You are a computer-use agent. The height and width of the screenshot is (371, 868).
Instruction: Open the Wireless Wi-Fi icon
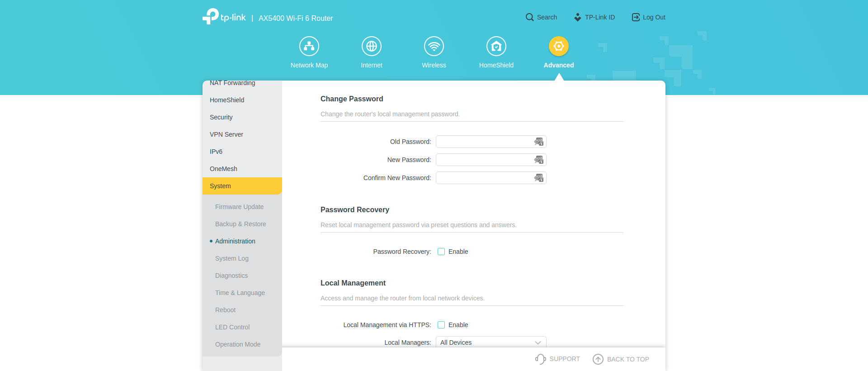pyautogui.click(x=434, y=46)
